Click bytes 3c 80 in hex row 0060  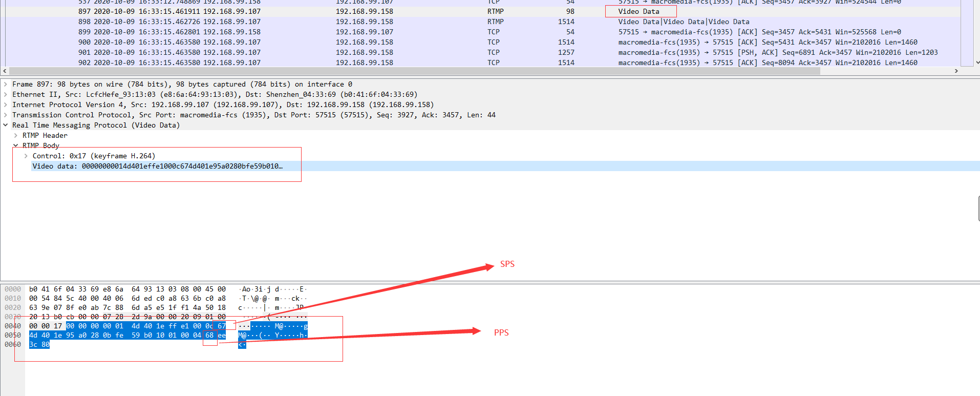39,345
